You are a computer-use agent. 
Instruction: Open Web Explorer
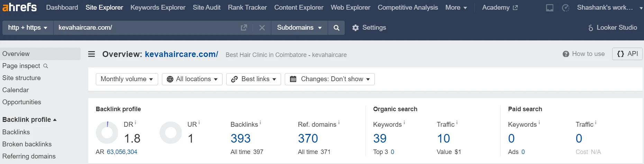tap(350, 7)
